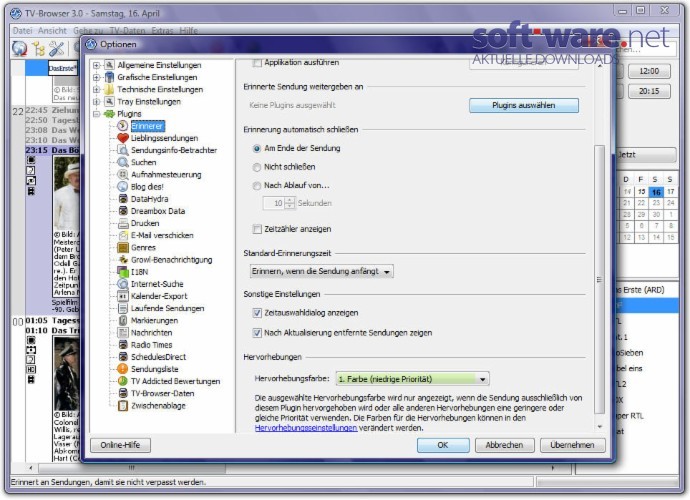Screen dimensions: 690x500
Task: Select Nicht schließen radio button
Action: (x=257, y=167)
